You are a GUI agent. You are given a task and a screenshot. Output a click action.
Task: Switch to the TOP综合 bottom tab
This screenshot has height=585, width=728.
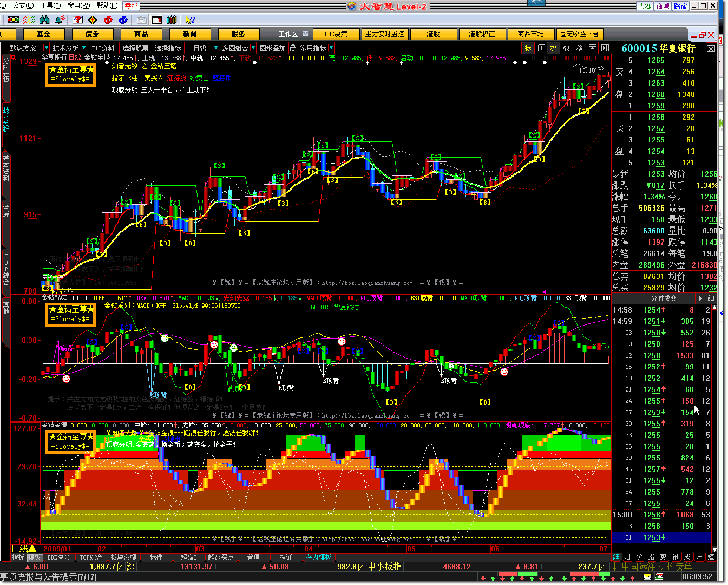click(91, 557)
